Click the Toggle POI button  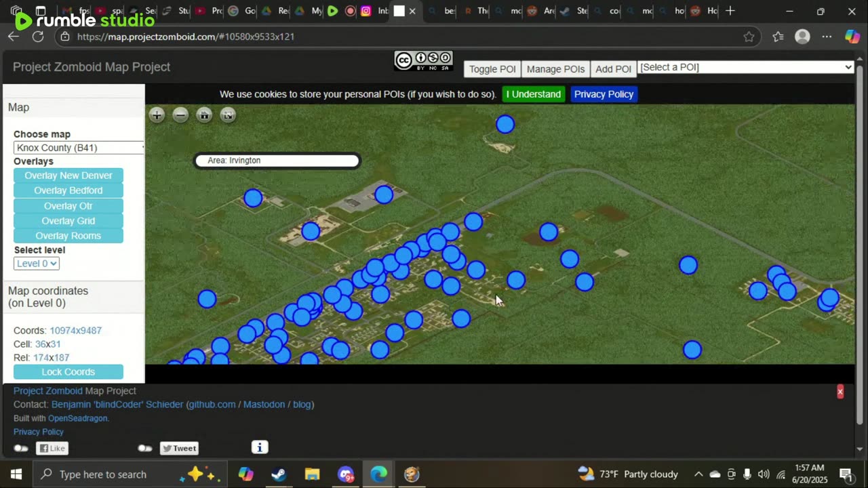[492, 69]
